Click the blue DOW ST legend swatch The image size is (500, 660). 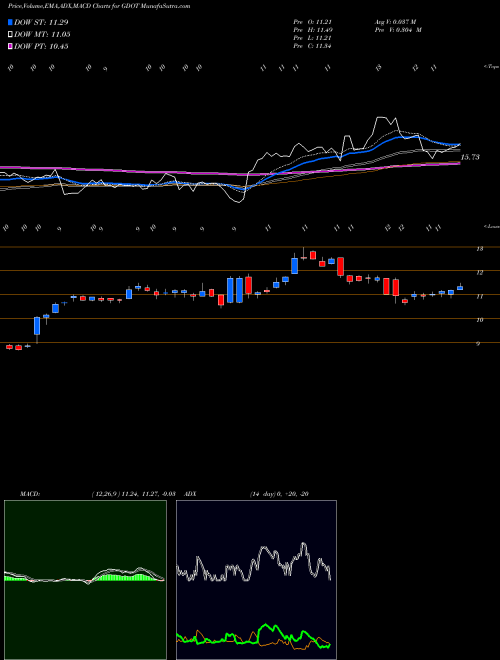point(10,22)
